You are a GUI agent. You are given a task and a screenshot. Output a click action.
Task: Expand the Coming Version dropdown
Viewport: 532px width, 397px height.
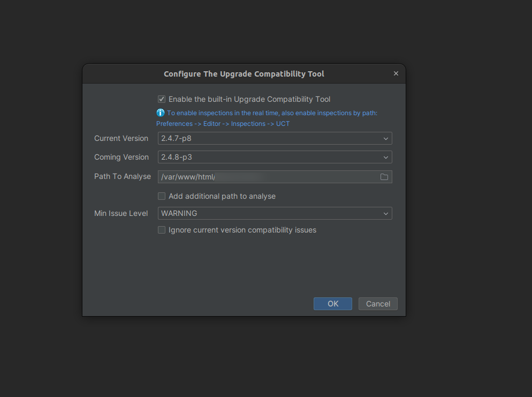pos(385,157)
